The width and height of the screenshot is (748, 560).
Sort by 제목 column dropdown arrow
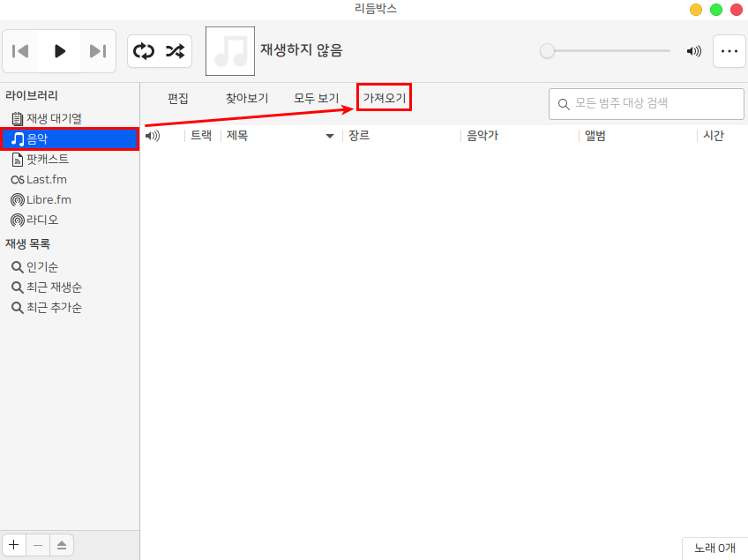click(x=330, y=136)
